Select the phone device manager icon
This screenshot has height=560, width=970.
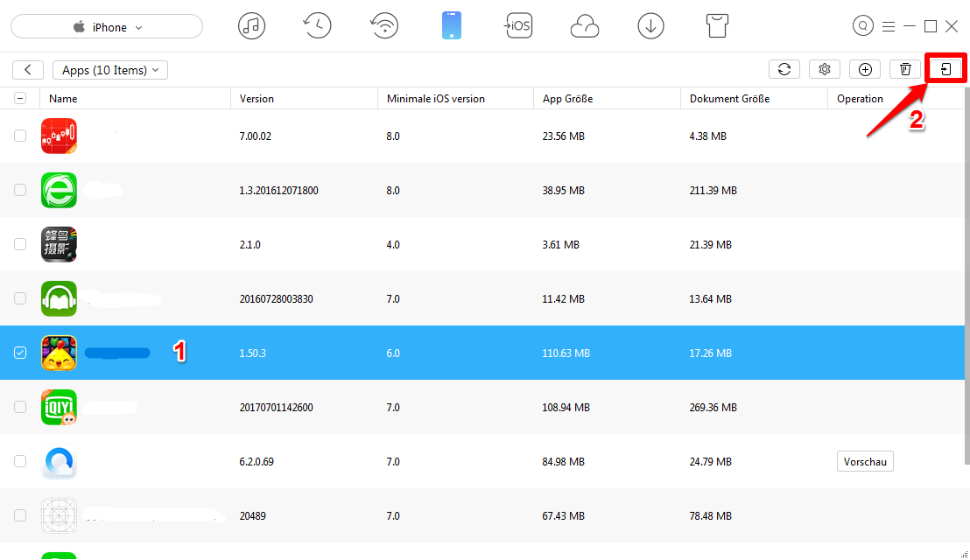[451, 26]
